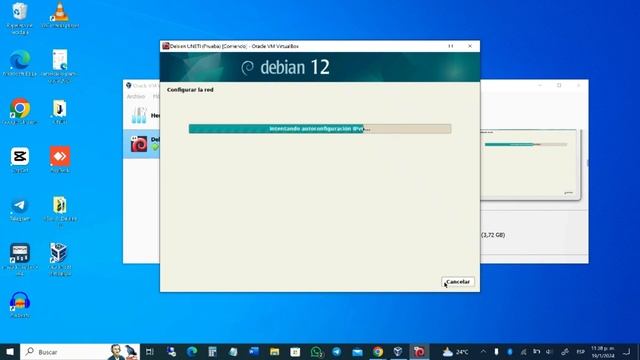Open the AnyDesk desktop icon
Image resolution: width=640 pixels, height=360 pixels.
pos(60,160)
